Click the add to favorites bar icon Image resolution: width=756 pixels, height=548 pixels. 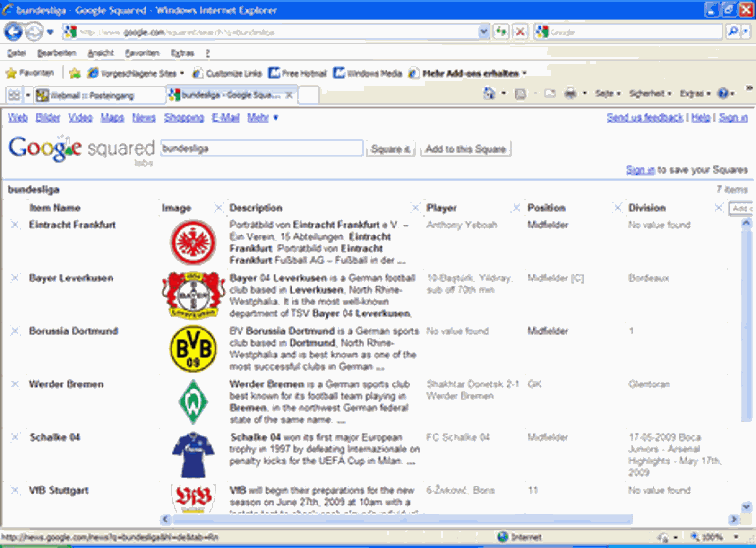[75, 73]
